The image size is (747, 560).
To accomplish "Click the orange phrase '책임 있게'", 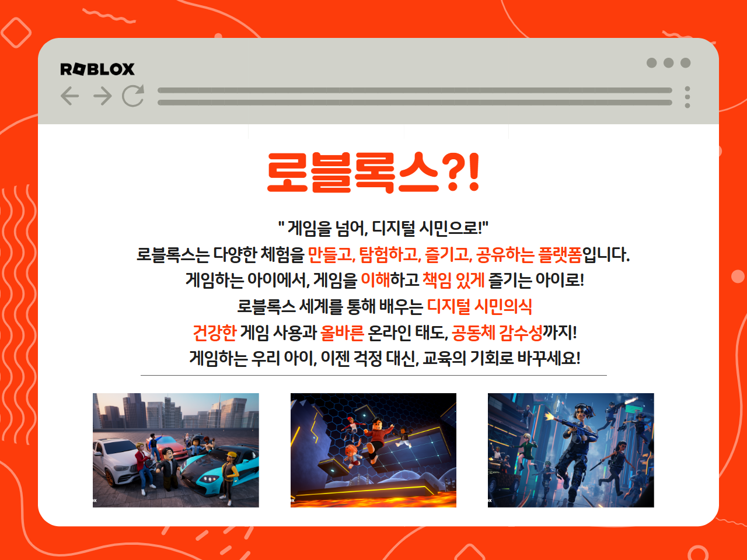I will coord(453,280).
